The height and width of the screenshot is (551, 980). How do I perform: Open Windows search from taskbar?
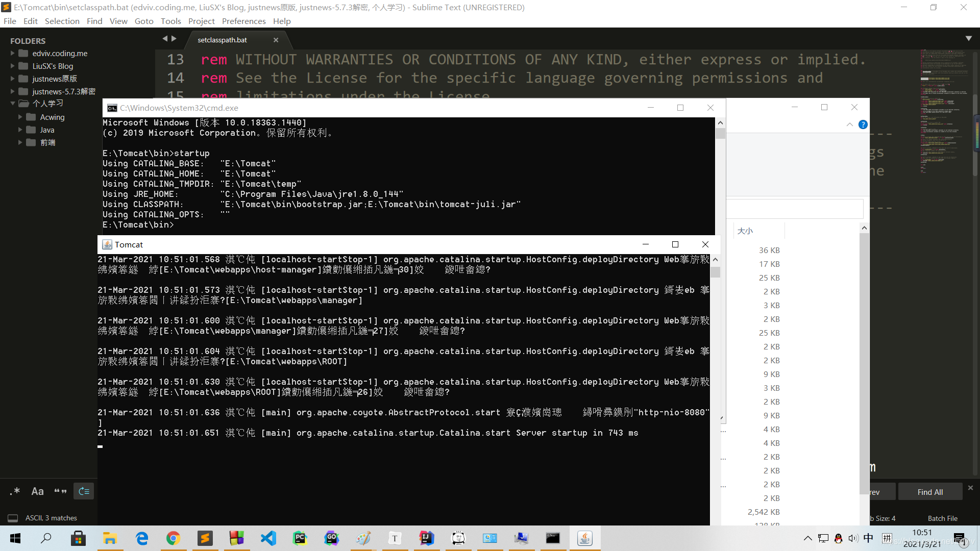pos(46,538)
